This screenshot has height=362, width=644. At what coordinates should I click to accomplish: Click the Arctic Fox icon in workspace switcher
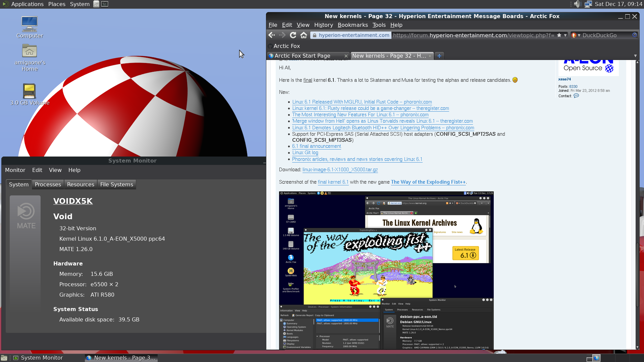596,358
